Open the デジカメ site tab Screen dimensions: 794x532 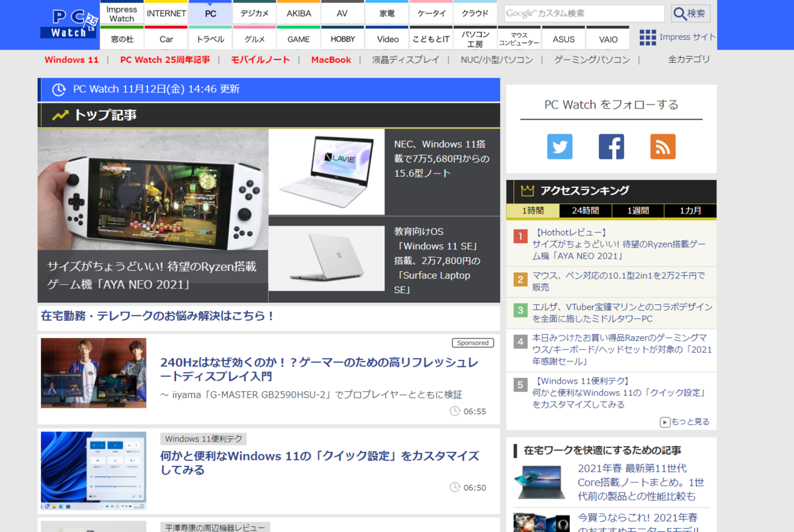click(x=255, y=13)
